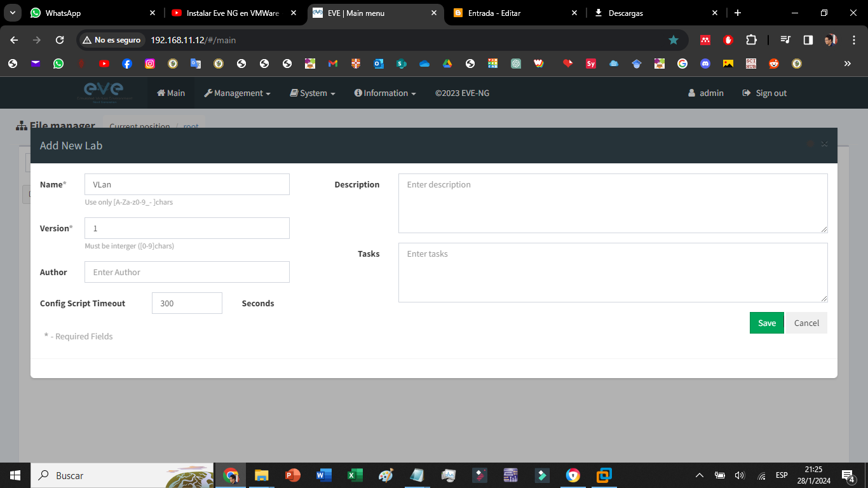Reload the current page
Viewport: 868px width, 488px height.
point(60,40)
